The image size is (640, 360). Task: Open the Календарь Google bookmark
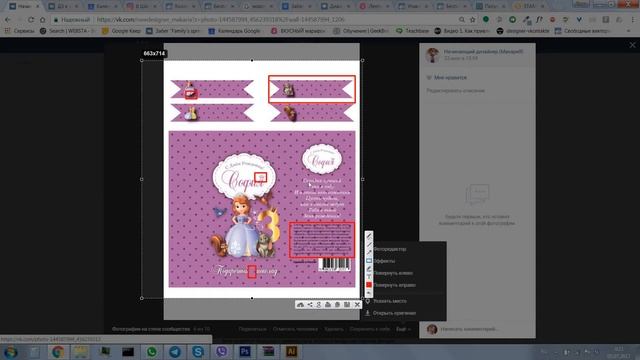pyautogui.click(x=234, y=31)
